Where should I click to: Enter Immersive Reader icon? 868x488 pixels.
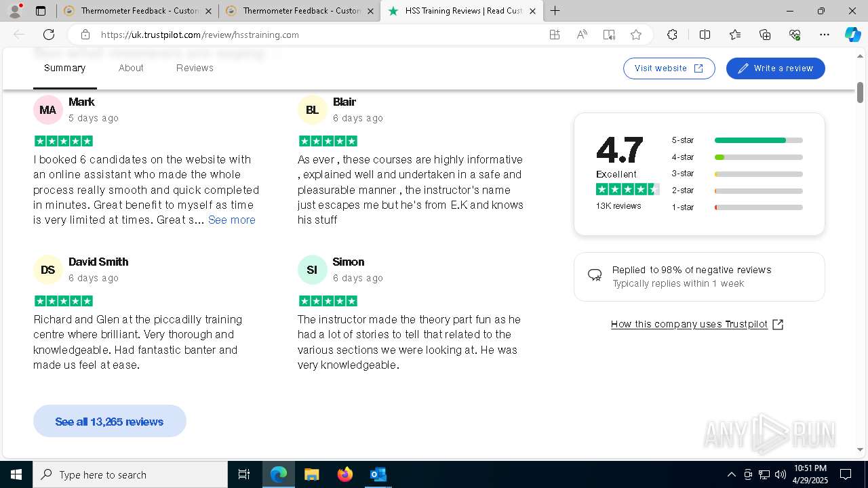point(609,35)
